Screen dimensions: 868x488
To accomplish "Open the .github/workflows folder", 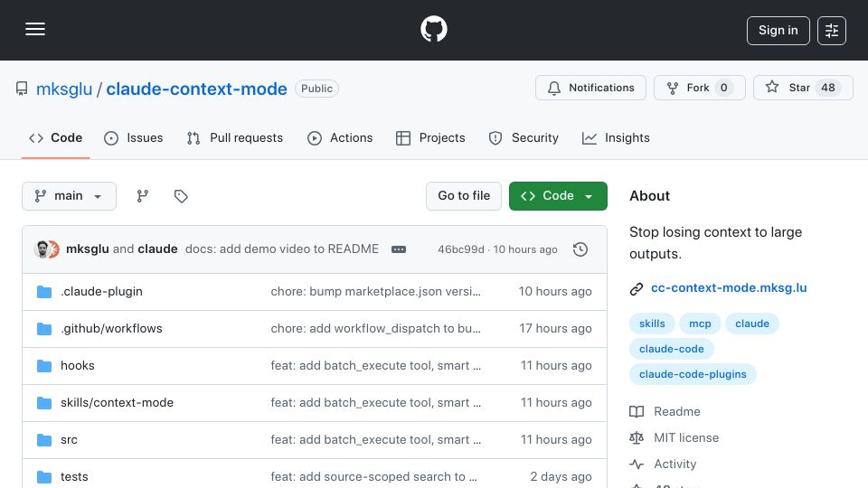I will click(x=111, y=329).
